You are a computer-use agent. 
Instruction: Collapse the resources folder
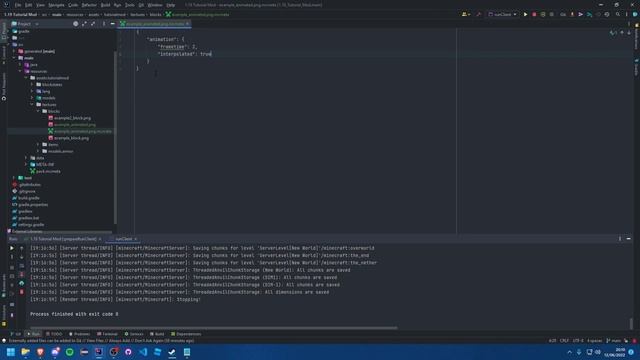pyautogui.click(x=20, y=71)
